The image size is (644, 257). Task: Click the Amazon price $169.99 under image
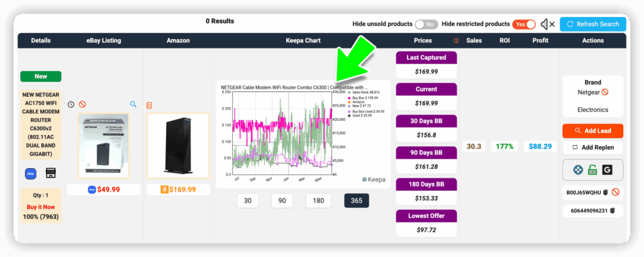[183, 190]
